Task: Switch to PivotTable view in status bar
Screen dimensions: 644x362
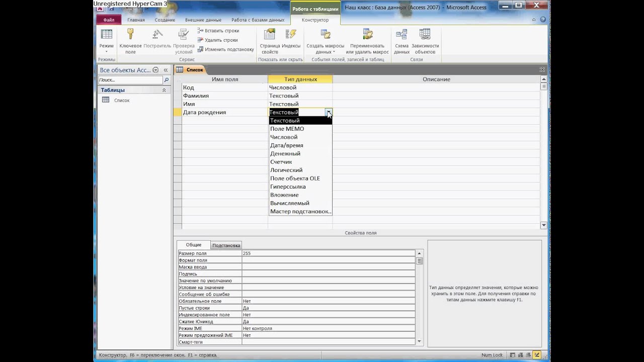Action: (521, 355)
